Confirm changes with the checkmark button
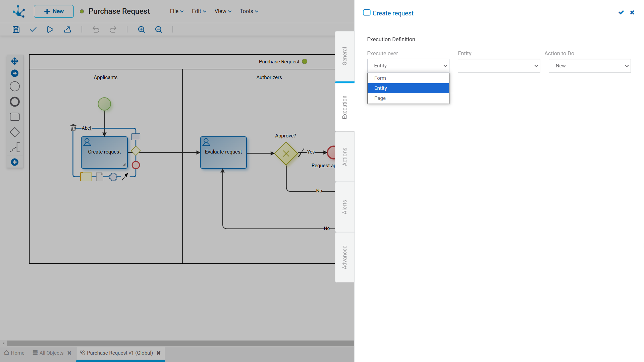The width and height of the screenshot is (644, 362). [x=621, y=12]
